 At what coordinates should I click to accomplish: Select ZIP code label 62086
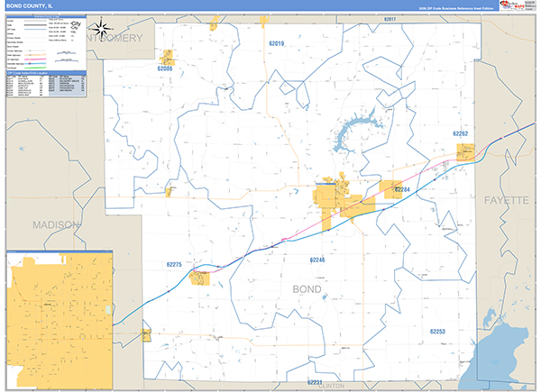tap(165, 68)
